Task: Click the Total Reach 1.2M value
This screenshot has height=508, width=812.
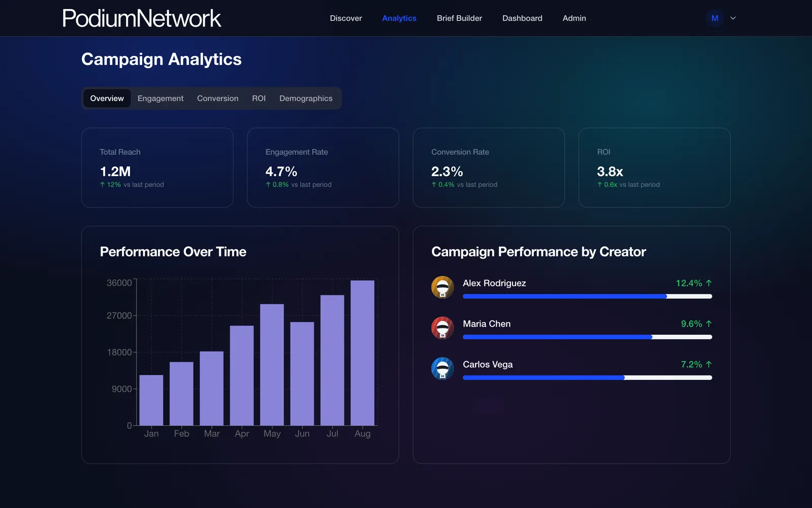Action: pos(115,171)
